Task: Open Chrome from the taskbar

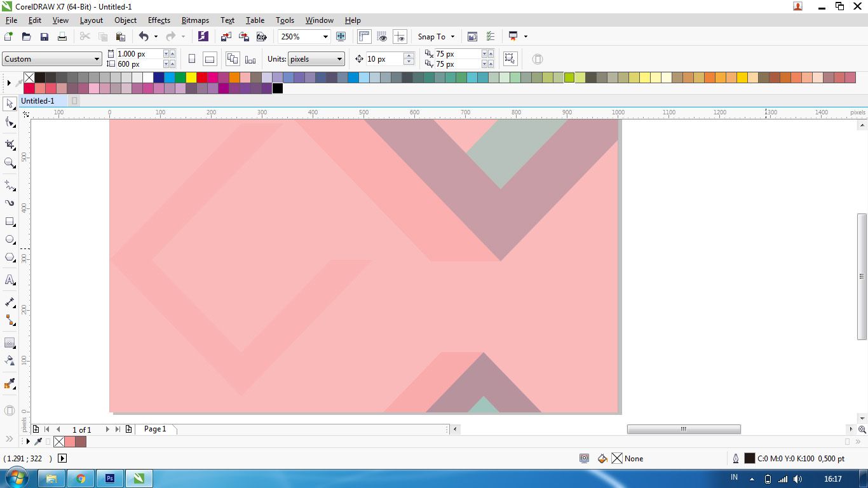Action: click(81, 478)
